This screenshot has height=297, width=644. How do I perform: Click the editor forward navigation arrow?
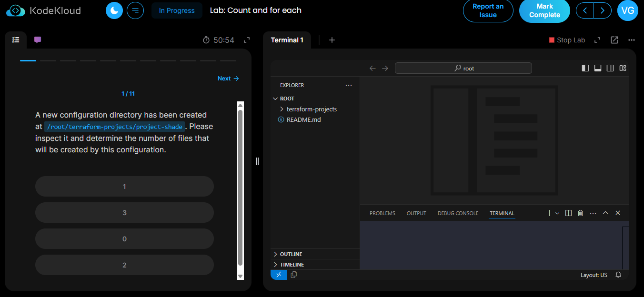click(x=385, y=68)
